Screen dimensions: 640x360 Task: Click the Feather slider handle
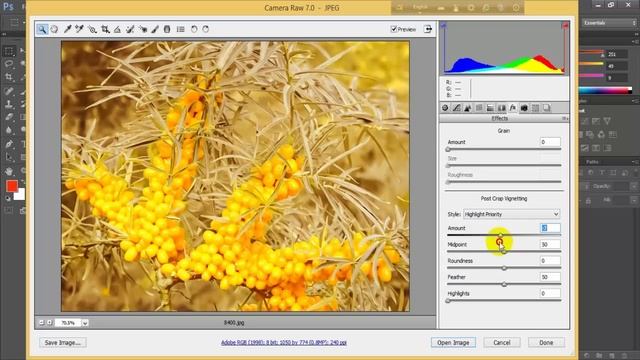(x=504, y=284)
